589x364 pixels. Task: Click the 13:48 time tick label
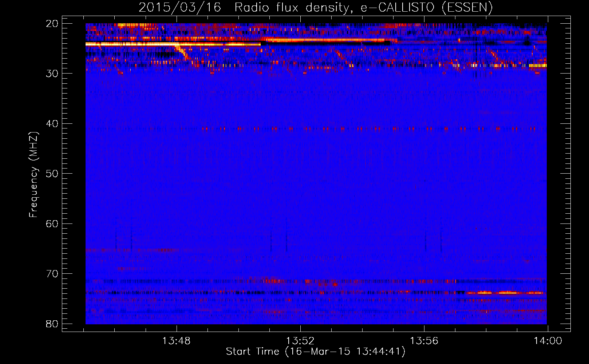point(177,341)
